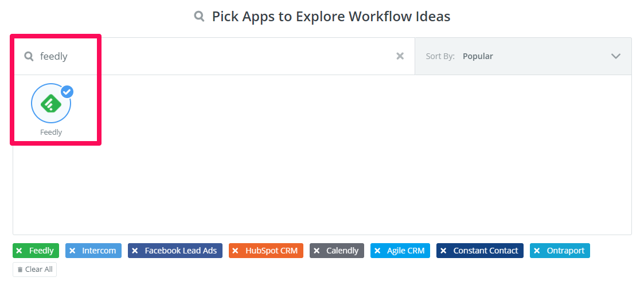
Task: Remove Calendly tag via its X icon
Action: pos(317,251)
